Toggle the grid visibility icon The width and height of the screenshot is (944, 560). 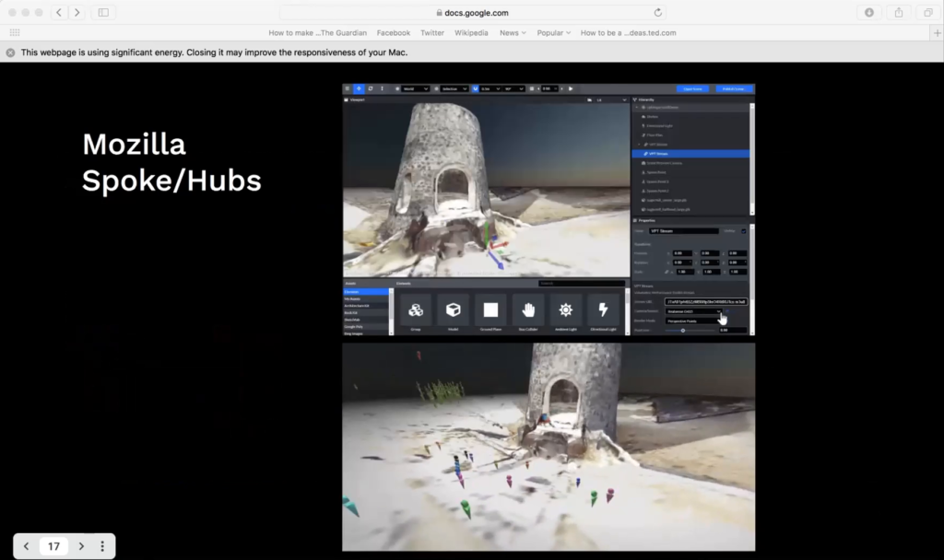(x=532, y=88)
